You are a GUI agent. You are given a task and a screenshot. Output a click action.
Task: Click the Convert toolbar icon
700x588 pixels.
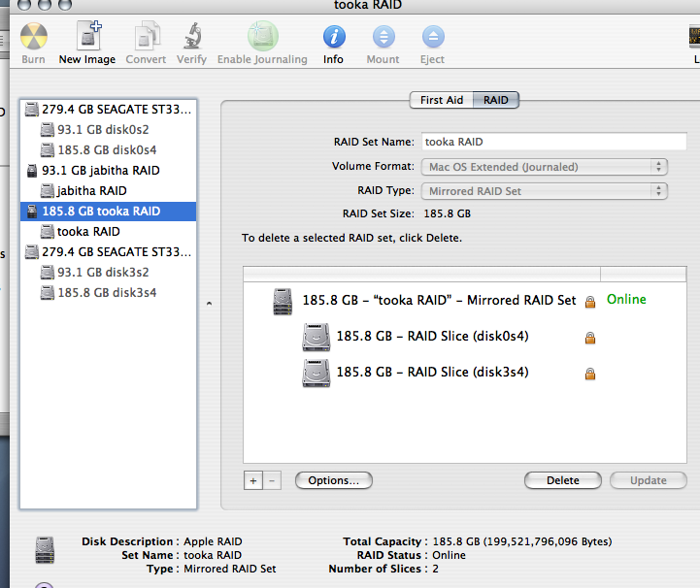click(x=147, y=36)
